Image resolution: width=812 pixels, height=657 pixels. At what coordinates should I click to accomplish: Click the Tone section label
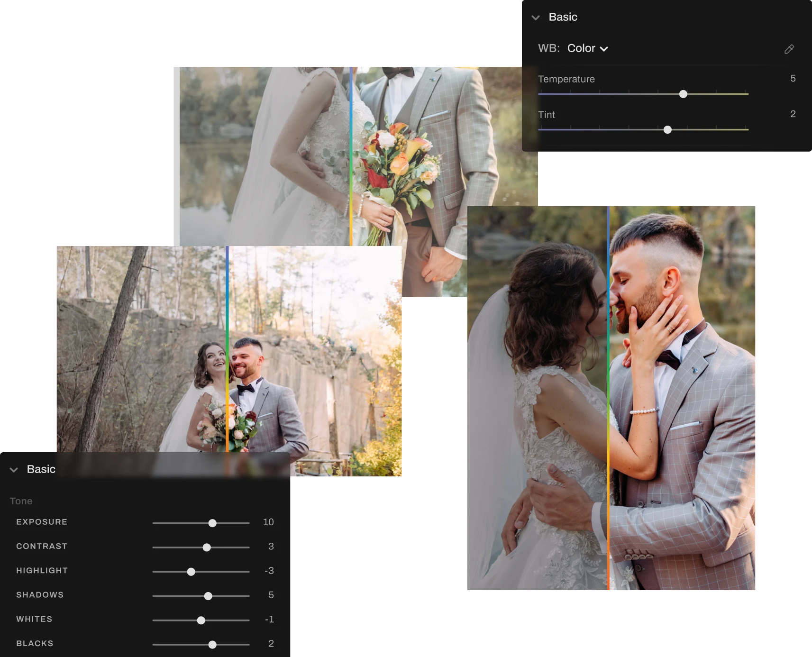(21, 501)
